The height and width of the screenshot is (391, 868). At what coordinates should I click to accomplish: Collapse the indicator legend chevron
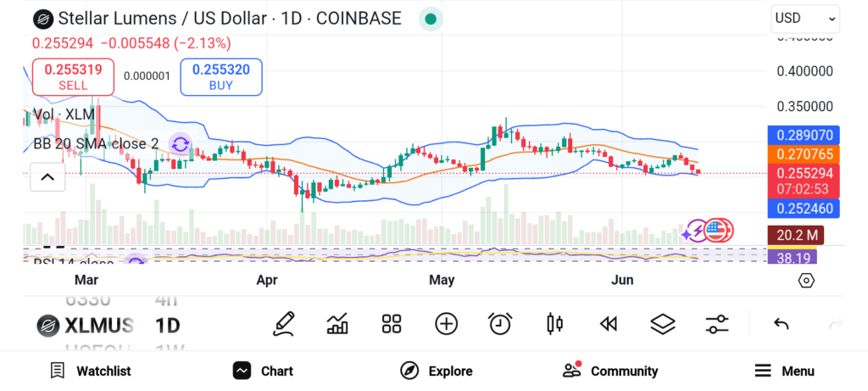(47, 177)
